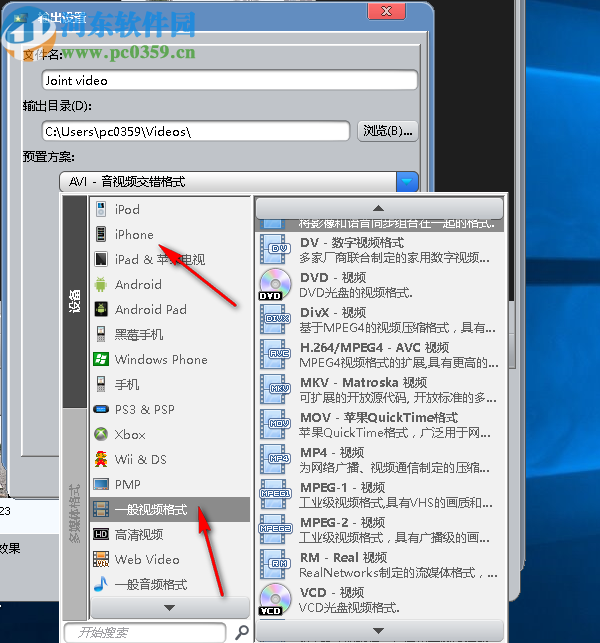Pick the MP4 video format icon
Screen dimensions: 600x643
[275, 459]
